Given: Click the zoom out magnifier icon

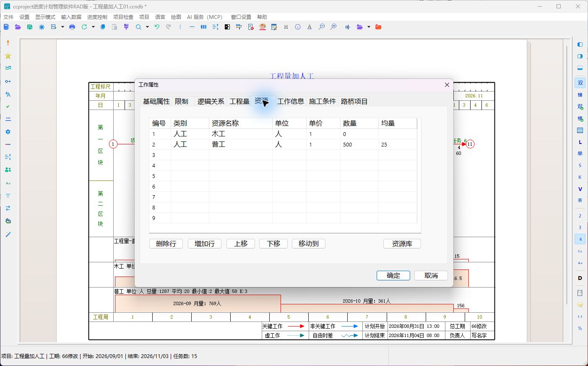Looking at the screenshot, I should click(x=322, y=27).
